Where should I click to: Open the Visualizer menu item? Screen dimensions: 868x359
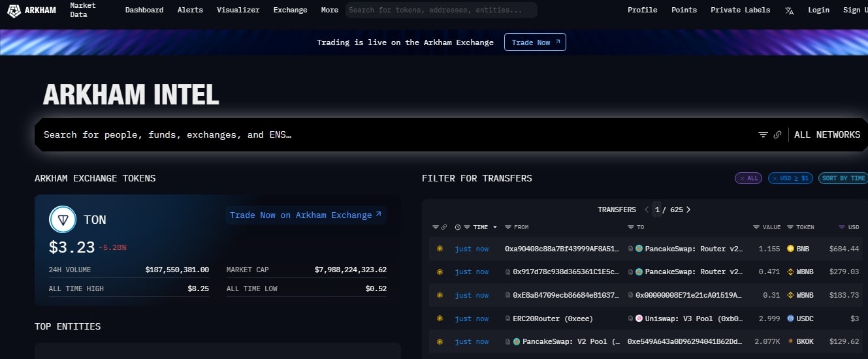238,10
